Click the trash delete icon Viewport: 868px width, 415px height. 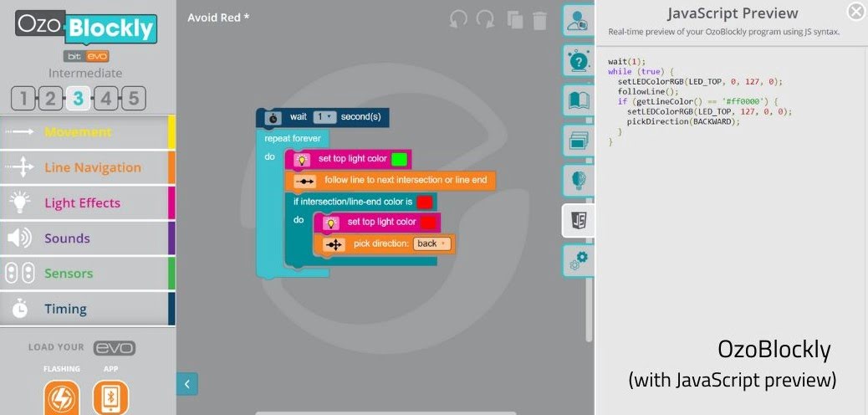point(539,21)
